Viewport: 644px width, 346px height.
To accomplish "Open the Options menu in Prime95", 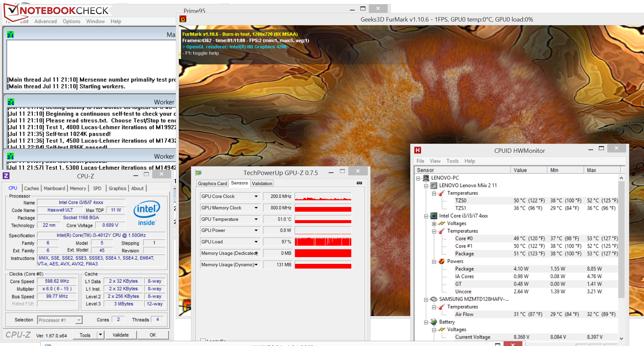I will [x=71, y=21].
